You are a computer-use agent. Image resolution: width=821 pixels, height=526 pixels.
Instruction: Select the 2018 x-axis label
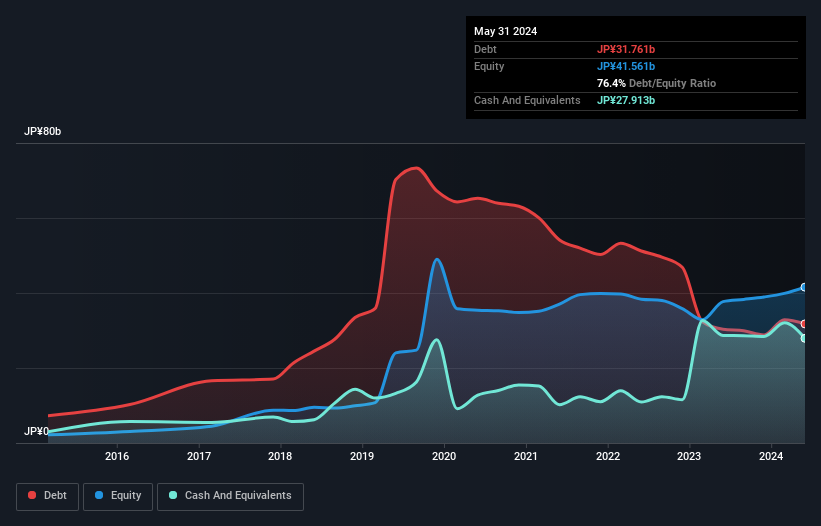point(280,456)
